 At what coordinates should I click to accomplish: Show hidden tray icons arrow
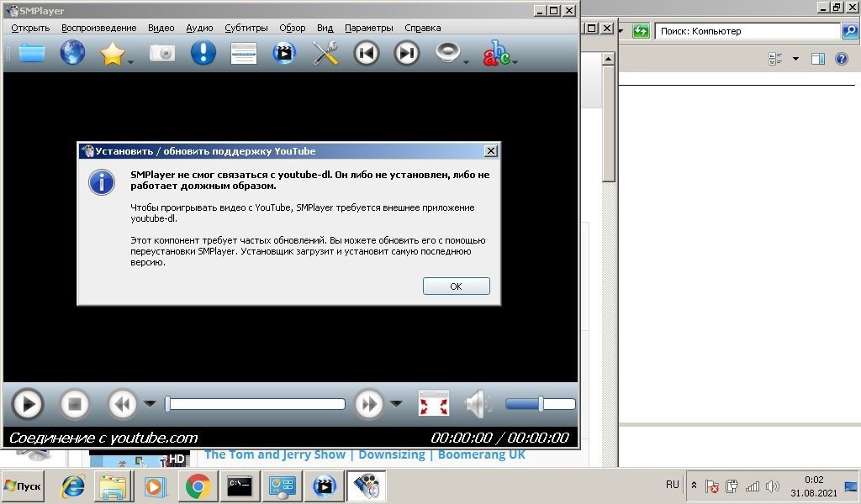tap(694, 486)
